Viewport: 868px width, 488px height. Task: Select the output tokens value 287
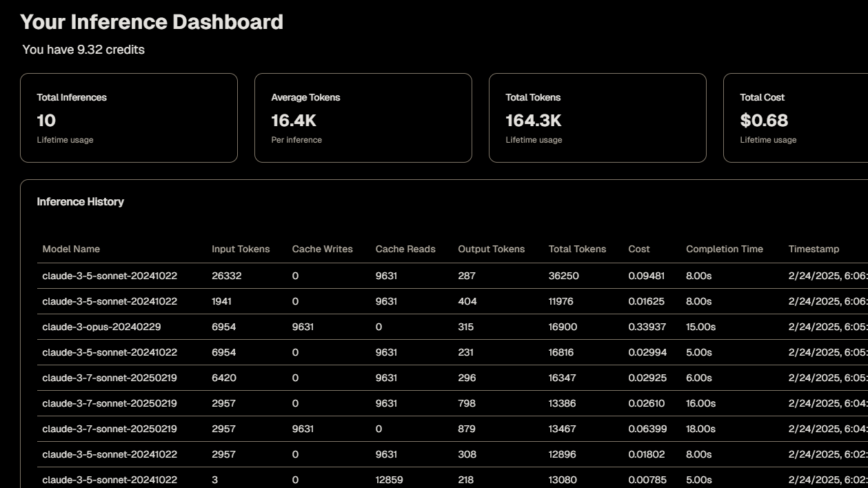tap(467, 276)
